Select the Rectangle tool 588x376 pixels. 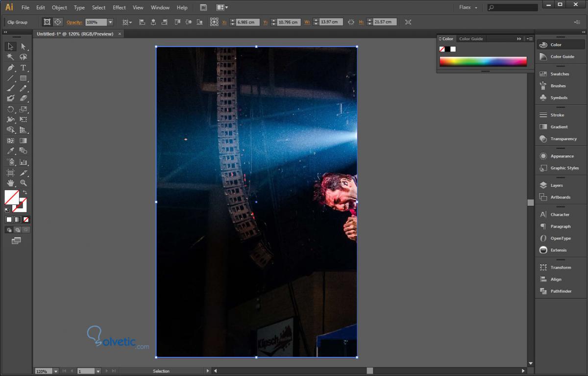tap(23, 78)
